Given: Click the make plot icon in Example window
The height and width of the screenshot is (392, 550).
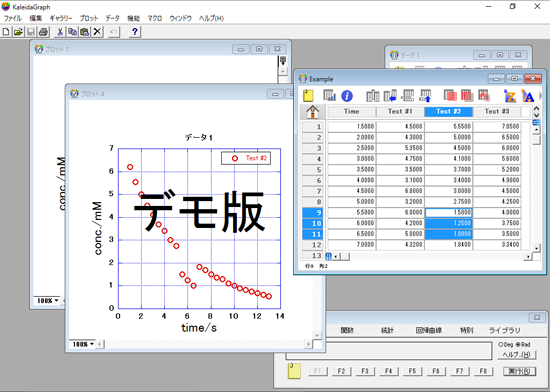Looking at the screenshot, I should 329,95.
